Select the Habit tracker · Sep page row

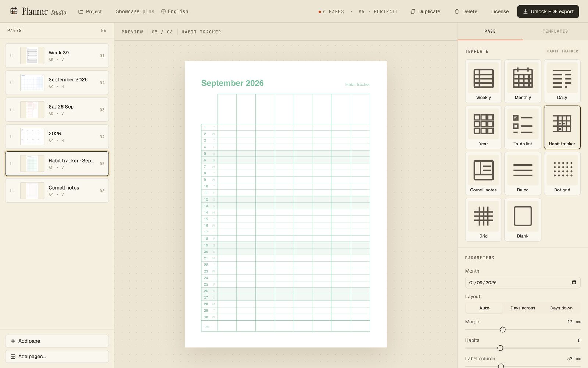tap(57, 163)
